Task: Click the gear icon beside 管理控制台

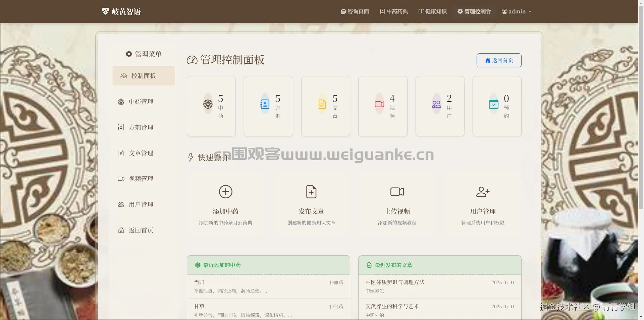Action: click(x=460, y=11)
